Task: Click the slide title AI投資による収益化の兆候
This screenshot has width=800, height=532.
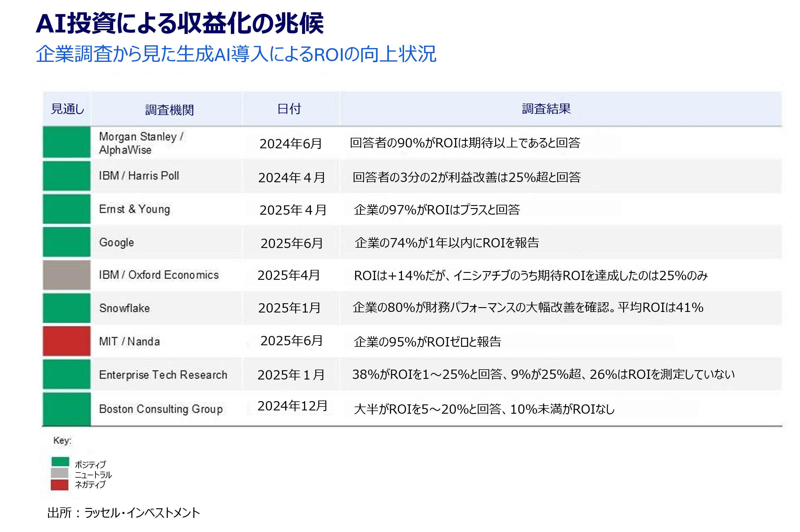Action: click(180, 23)
